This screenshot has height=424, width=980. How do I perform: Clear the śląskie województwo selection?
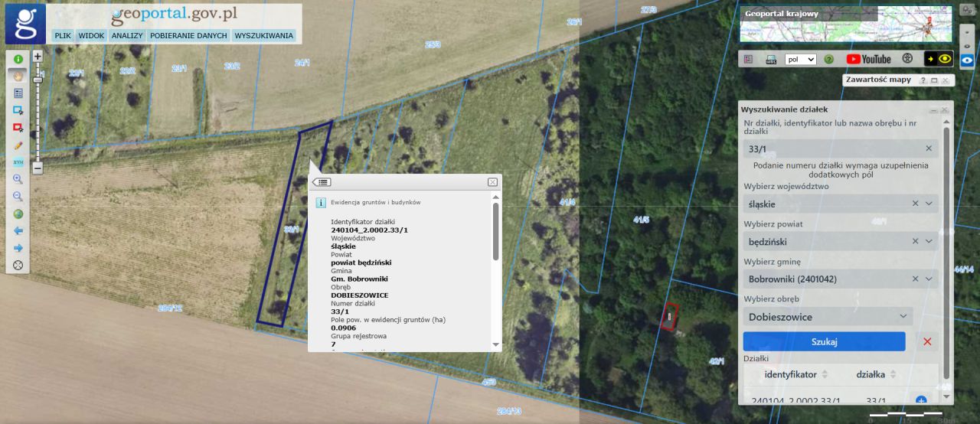tap(915, 204)
